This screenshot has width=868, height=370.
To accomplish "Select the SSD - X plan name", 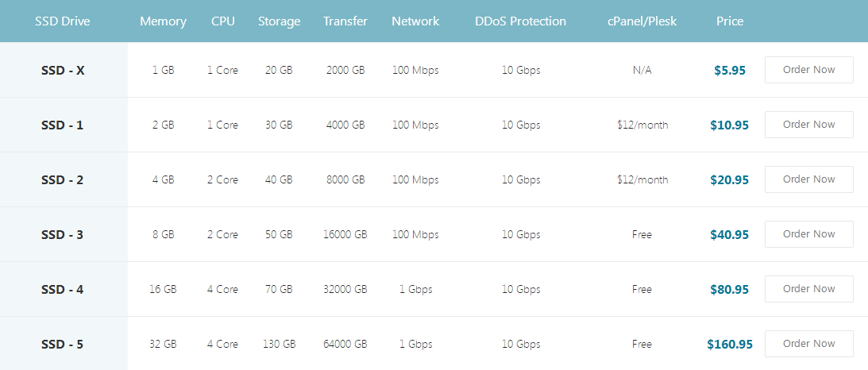I will click(63, 71).
